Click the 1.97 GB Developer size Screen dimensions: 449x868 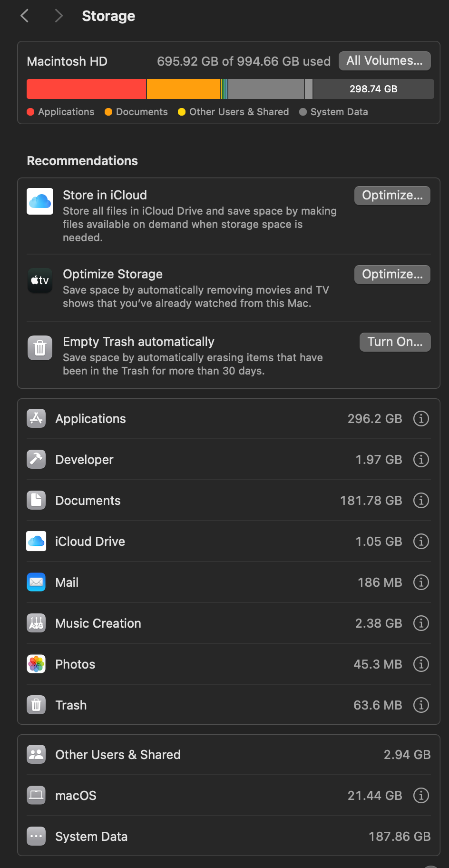click(379, 460)
